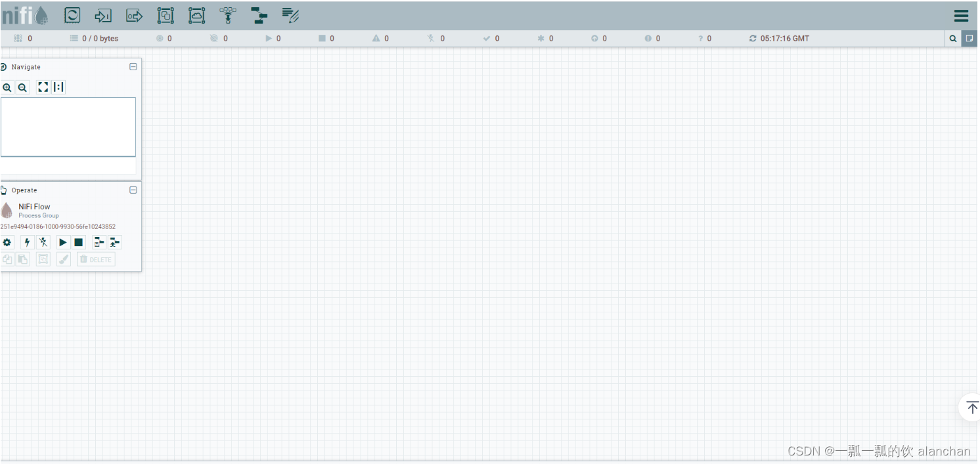Click the DELETE button in Operate

tap(96, 259)
